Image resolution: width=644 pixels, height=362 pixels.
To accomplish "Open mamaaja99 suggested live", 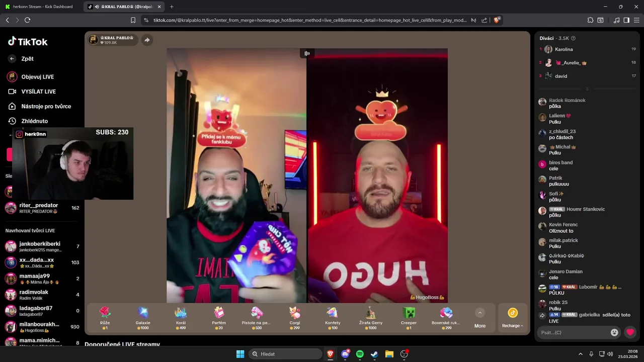I will pos(42,279).
